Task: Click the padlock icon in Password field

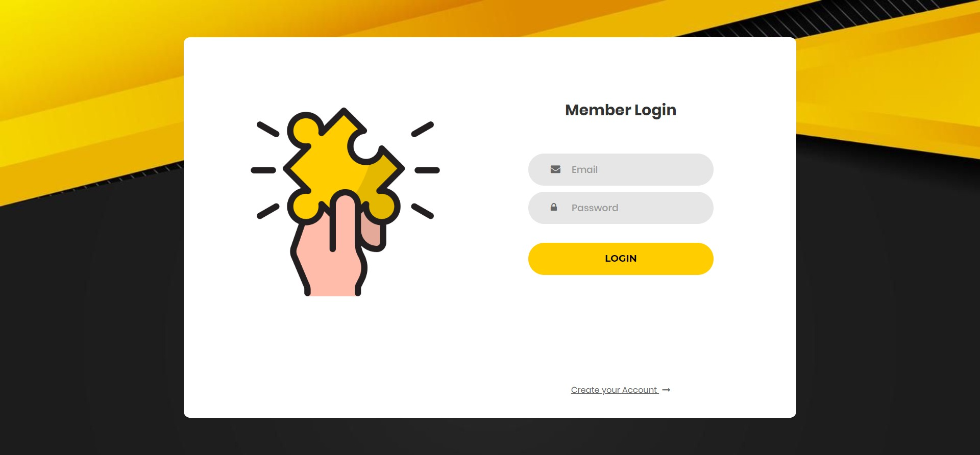Action: pyautogui.click(x=554, y=207)
